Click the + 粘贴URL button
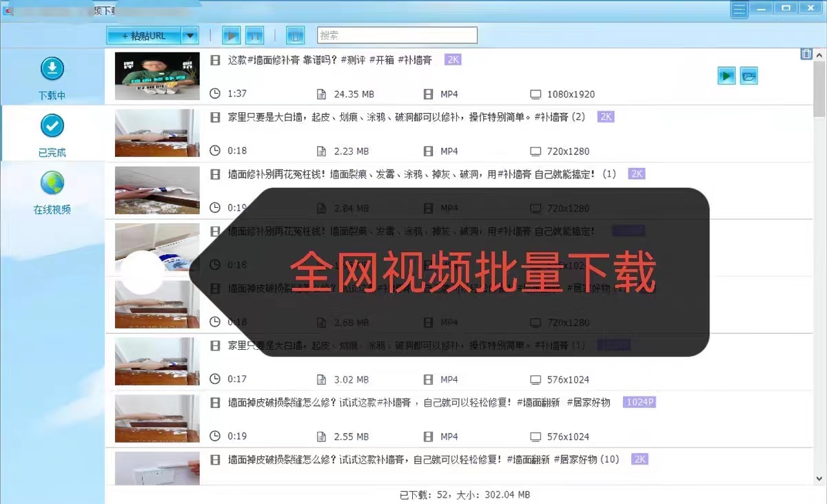The height and width of the screenshot is (504, 827). point(144,35)
